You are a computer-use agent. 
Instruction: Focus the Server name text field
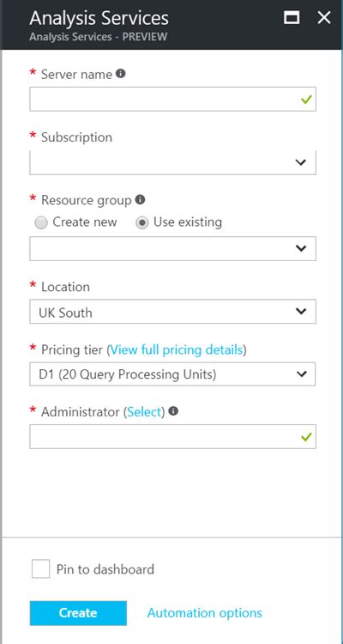(x=172, y=99)
